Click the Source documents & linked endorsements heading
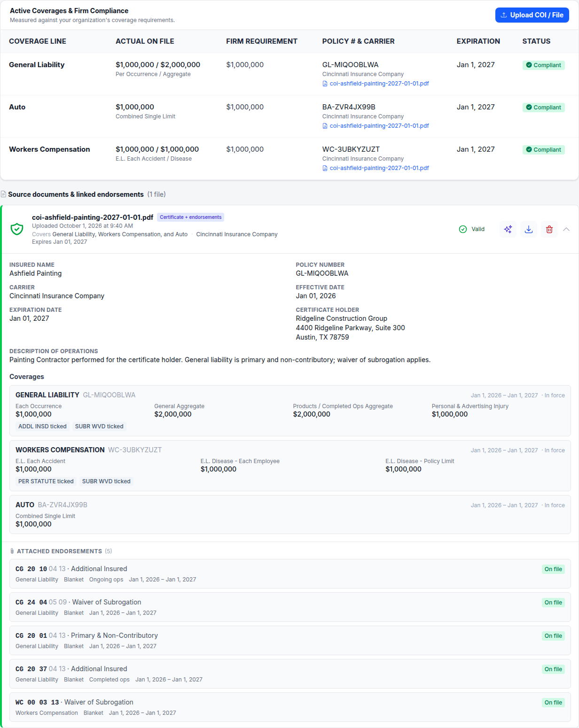 76,194
